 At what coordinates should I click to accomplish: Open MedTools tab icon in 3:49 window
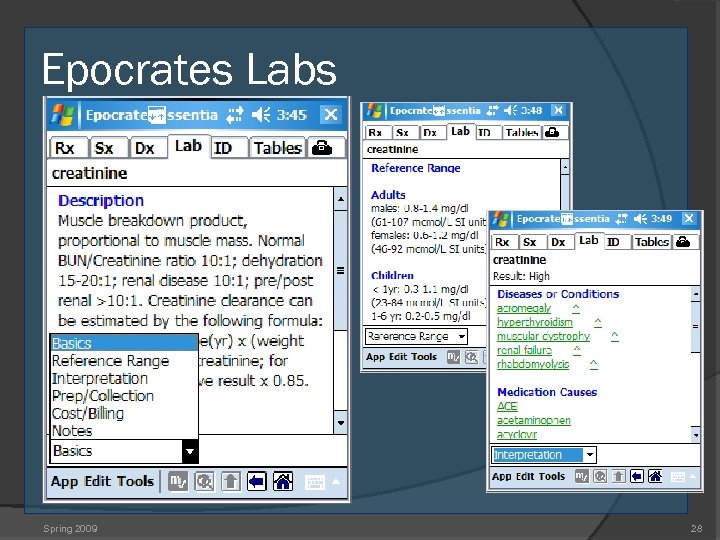point(683,242)
